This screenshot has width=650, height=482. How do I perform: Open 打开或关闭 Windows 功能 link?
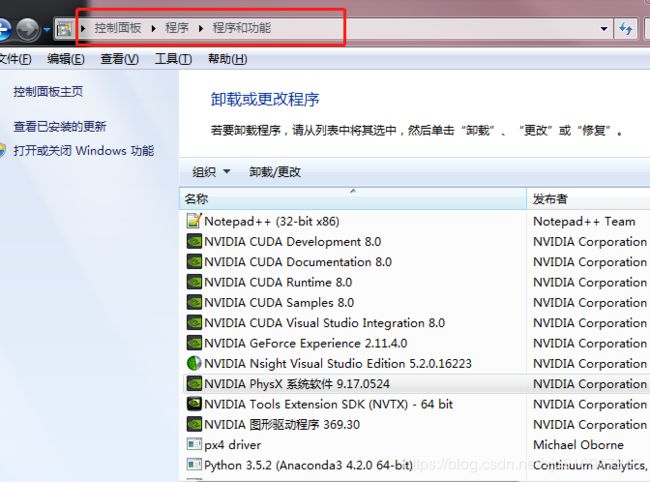(84, 150)
